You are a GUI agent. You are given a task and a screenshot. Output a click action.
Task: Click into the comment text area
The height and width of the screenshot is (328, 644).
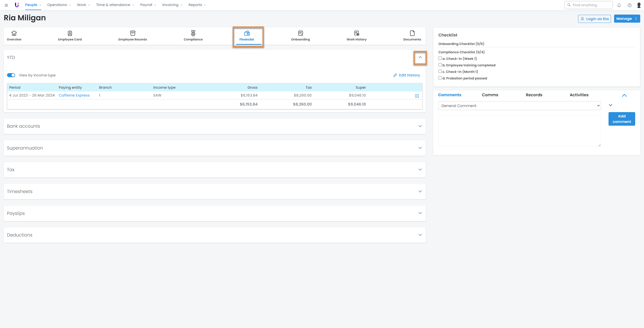point(519,131)
